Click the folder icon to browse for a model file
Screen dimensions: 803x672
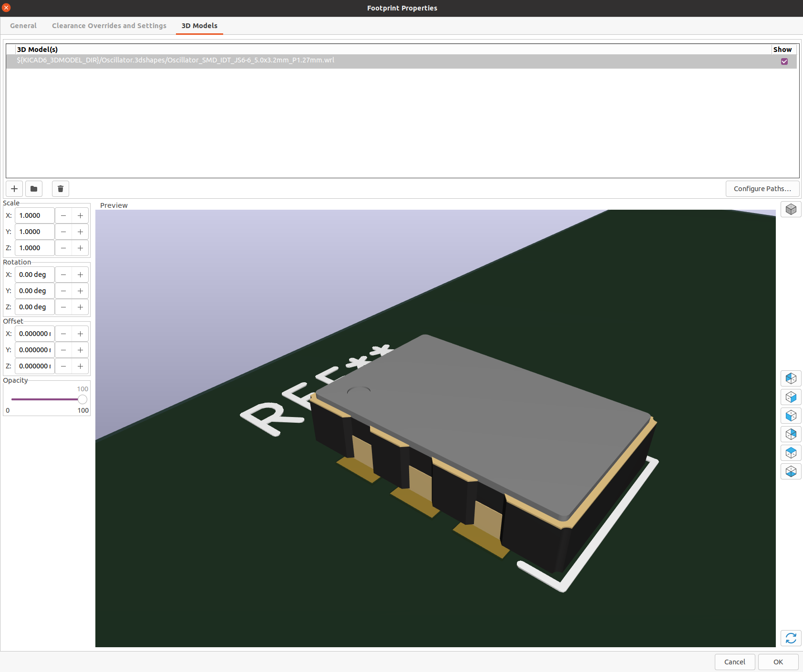(34, 189)
